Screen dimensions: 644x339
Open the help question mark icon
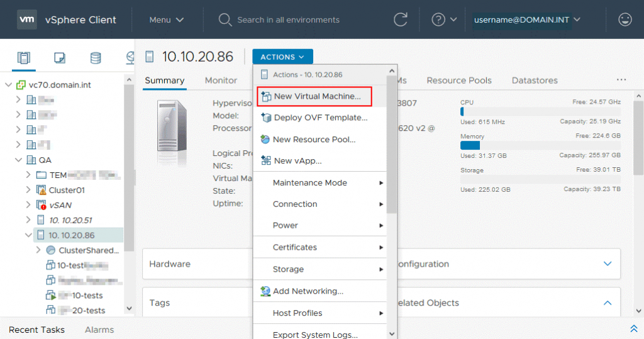438,19
